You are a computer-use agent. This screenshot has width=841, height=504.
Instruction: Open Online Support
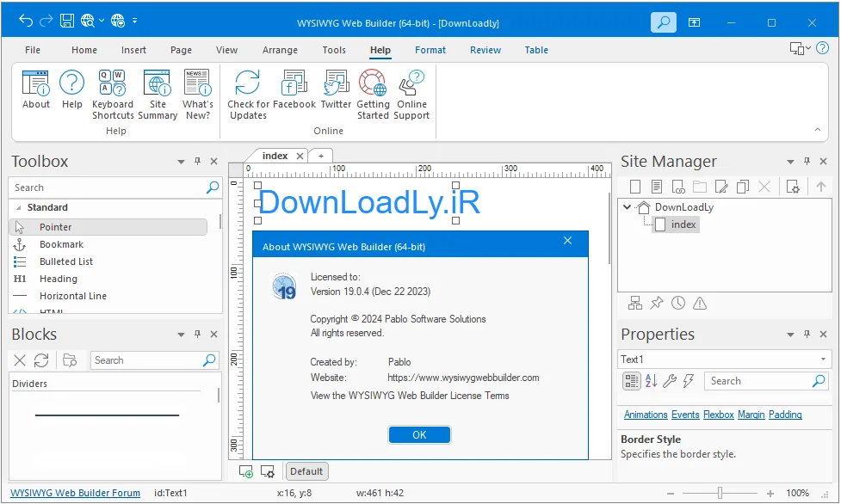pyautogui.click(x=411, y=95)
